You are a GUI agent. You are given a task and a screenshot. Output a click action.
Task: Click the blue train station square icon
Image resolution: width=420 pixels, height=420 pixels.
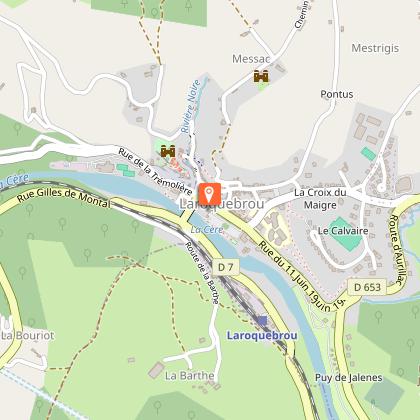[263, 321]
